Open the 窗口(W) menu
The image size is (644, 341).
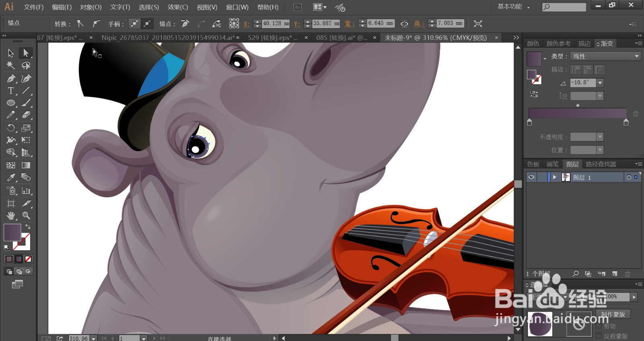pos(237,7)
